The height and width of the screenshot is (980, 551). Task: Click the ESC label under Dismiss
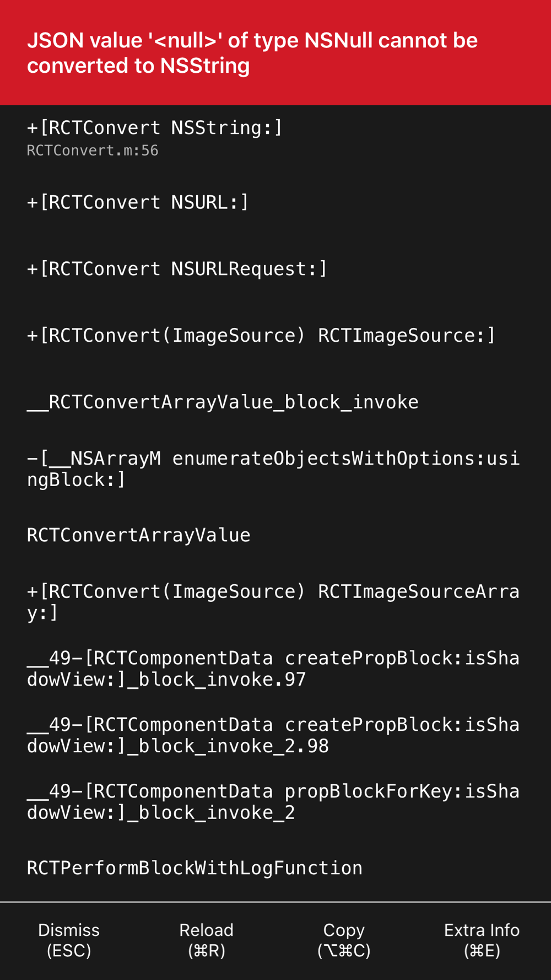(x=69, y=951)
